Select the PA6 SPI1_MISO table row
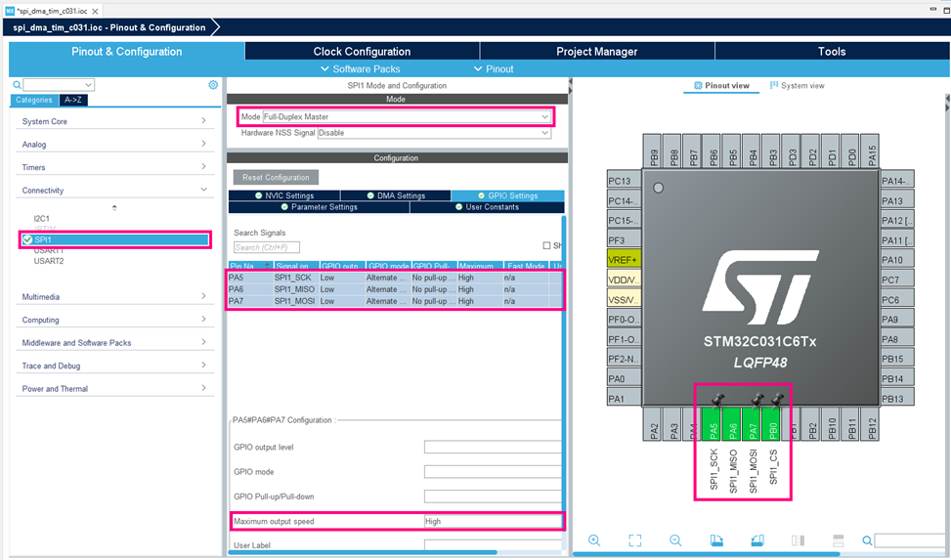This screenshot has height=560, width=951. (x=395, y=289)
